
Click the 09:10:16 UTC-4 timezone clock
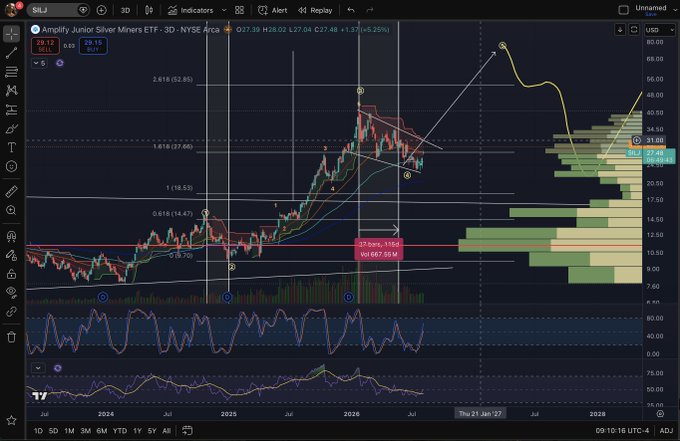(622, 431)
